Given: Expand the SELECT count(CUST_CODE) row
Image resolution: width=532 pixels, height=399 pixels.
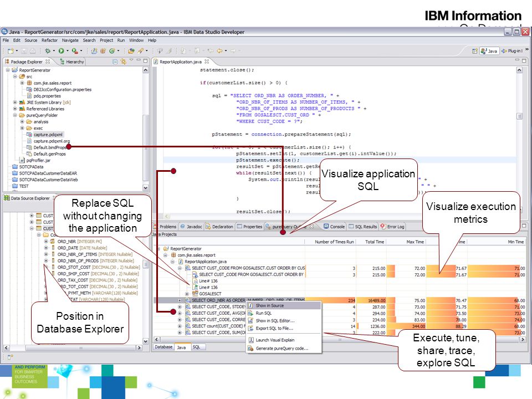Looking at the screenshot, I should (x=180, y=326).
